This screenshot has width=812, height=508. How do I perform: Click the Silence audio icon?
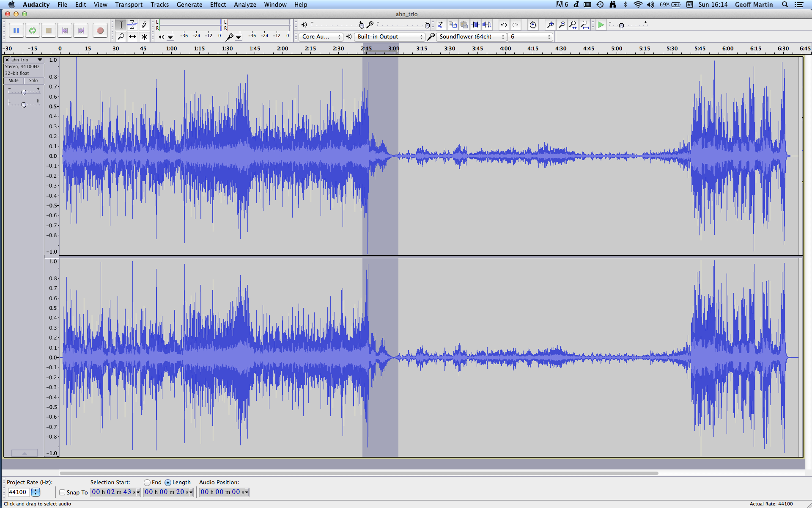[487, 25]
